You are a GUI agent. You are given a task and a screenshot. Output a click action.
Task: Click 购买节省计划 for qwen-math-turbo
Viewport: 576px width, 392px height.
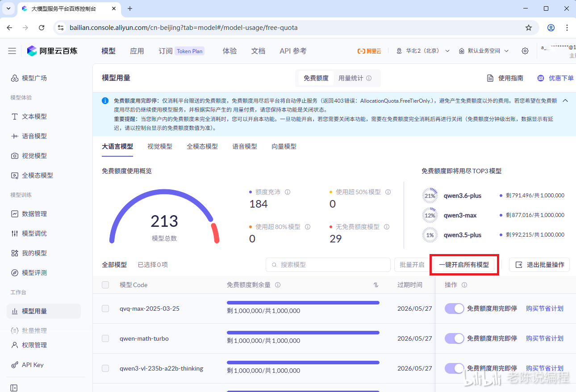tap(545, 338)
